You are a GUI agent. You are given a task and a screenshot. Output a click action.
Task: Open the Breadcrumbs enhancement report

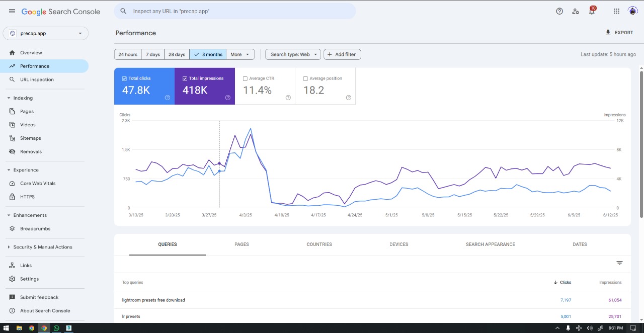35,229
